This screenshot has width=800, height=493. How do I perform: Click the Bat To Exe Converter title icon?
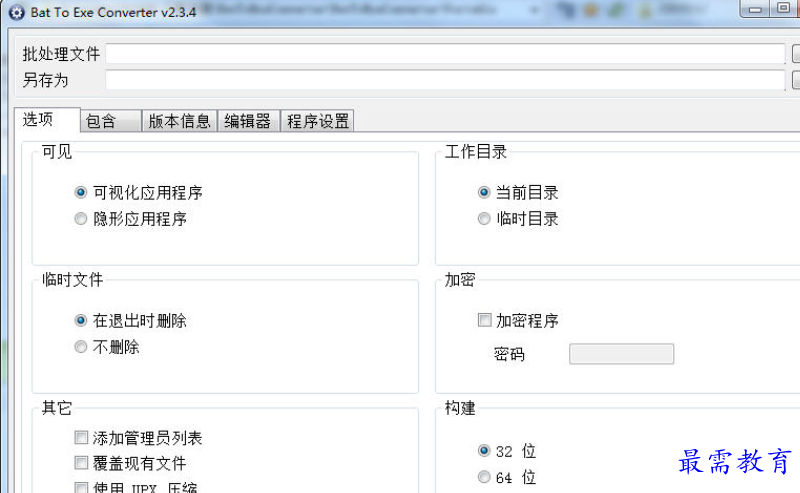[16, 12]
